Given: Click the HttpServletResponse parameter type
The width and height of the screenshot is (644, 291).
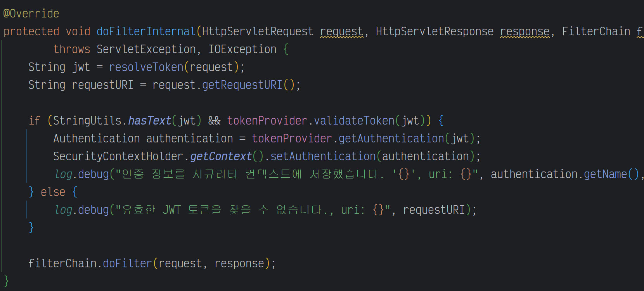Looking at the screenshot, I should point(435,31).
